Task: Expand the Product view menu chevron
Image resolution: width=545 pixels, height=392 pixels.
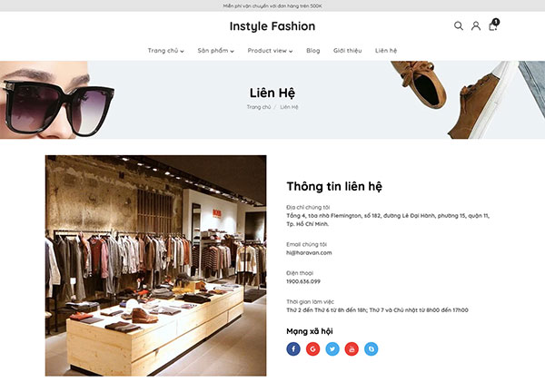Action: click(x=291, y=52)
